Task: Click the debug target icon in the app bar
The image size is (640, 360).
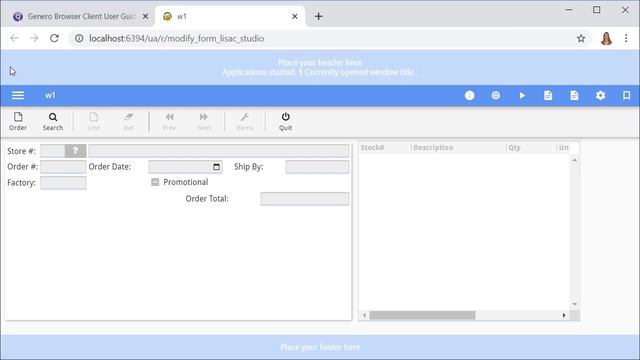Action: coord(496,96)
